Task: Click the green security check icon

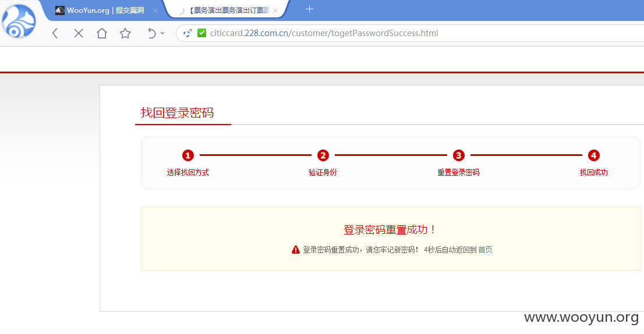Action: (x=201, y=33)
